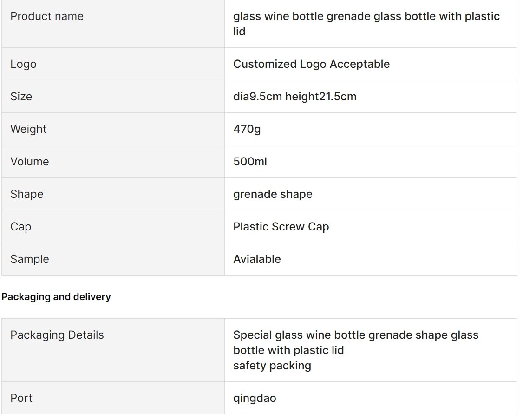This screenshot has height=420, width=523.
Task: Click the Packaging Details label
Action: coord(57,335)
